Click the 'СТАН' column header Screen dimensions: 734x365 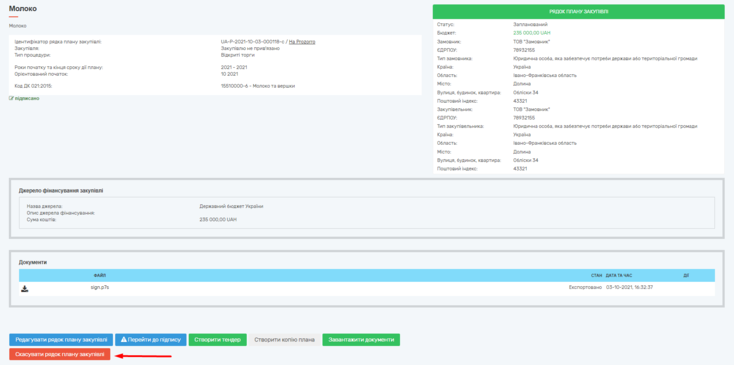(x=596, y=275)
